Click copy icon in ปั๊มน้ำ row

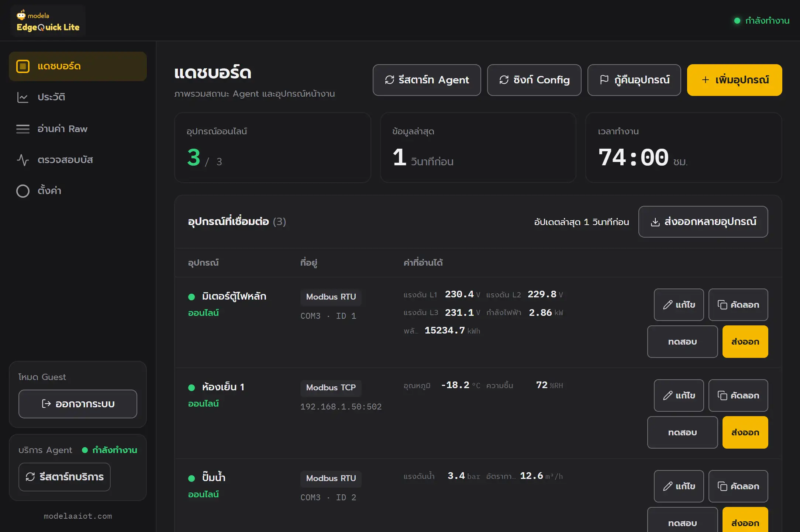pos(722,486)
